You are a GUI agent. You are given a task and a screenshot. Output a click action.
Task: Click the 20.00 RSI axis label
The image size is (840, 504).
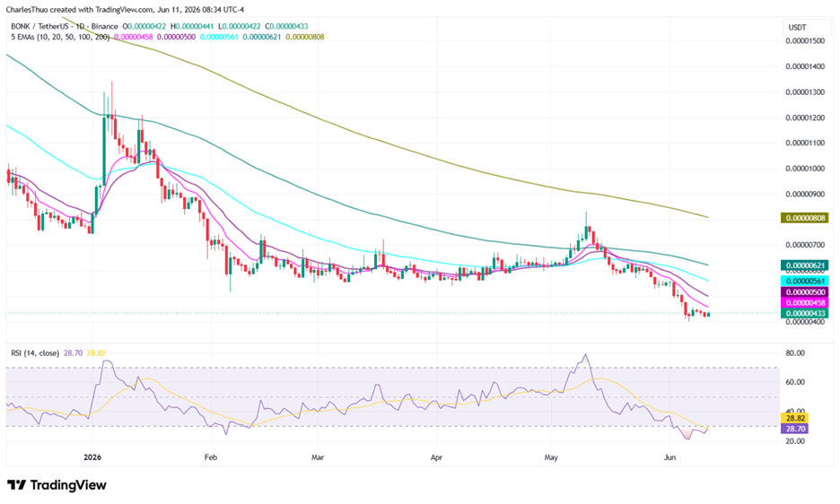[x=795, y=441]
